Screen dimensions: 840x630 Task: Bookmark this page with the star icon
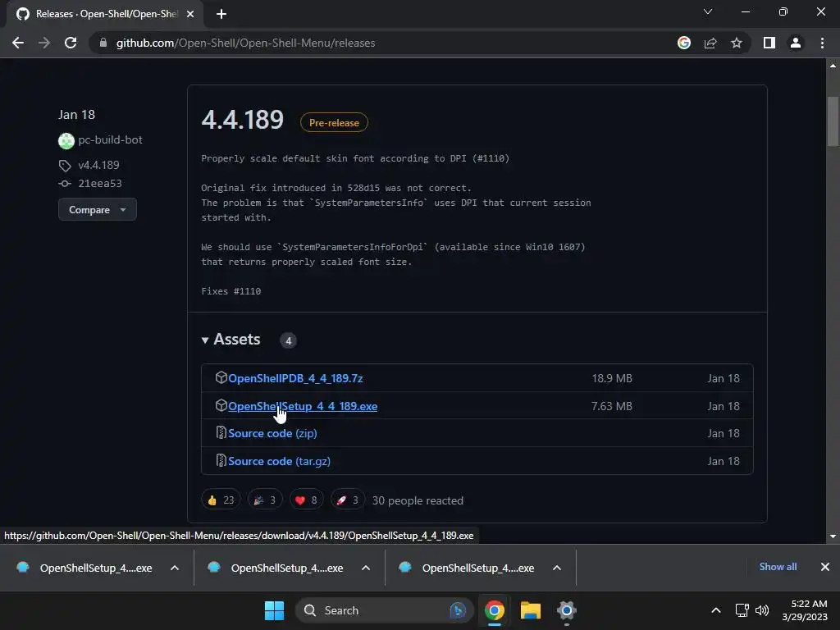click(737, 43)
